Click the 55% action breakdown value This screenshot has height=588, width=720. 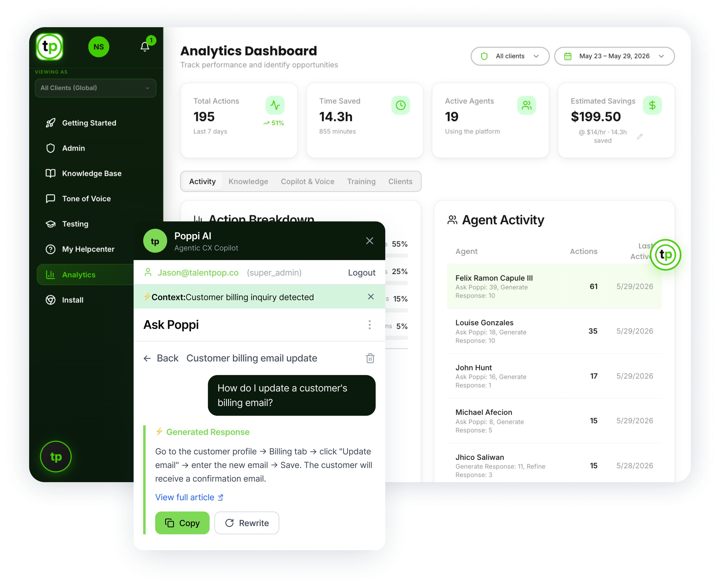pos(399,244)
